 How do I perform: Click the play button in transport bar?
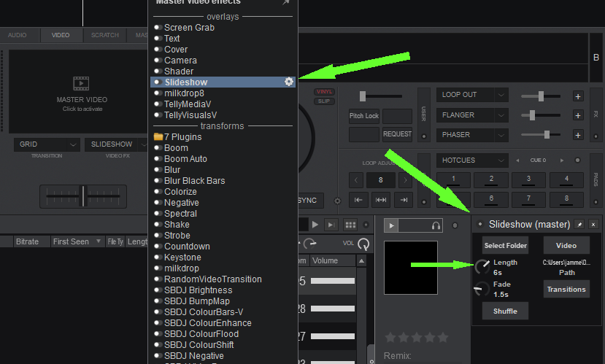315,225
